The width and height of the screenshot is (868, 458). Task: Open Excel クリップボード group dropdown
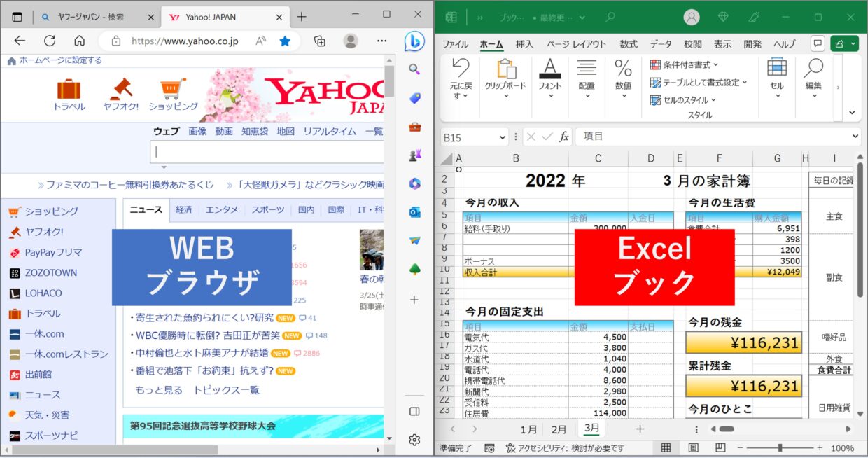point(506,96)
